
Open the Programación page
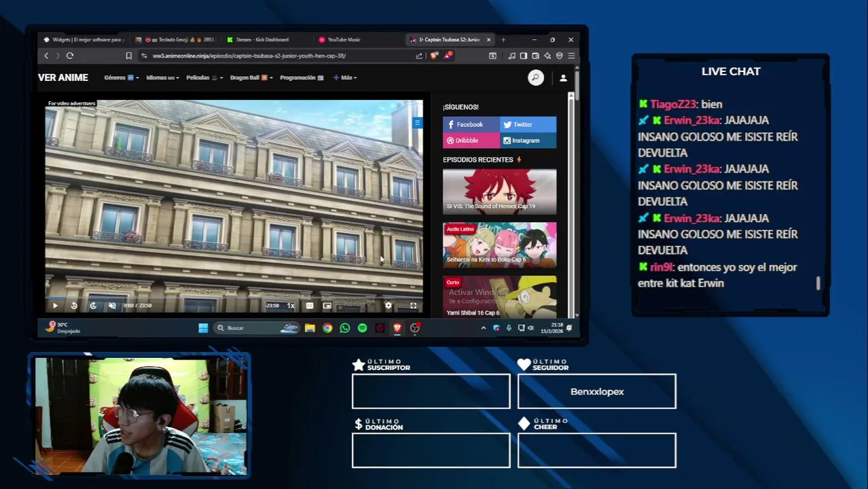tap(302, 77)
